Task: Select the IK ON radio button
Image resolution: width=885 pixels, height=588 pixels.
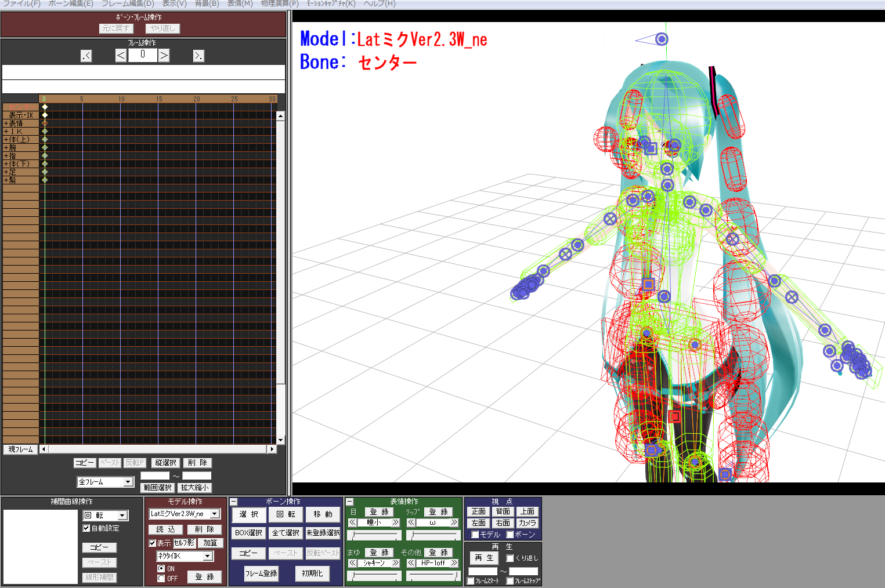Action: [x=161, y=568]
